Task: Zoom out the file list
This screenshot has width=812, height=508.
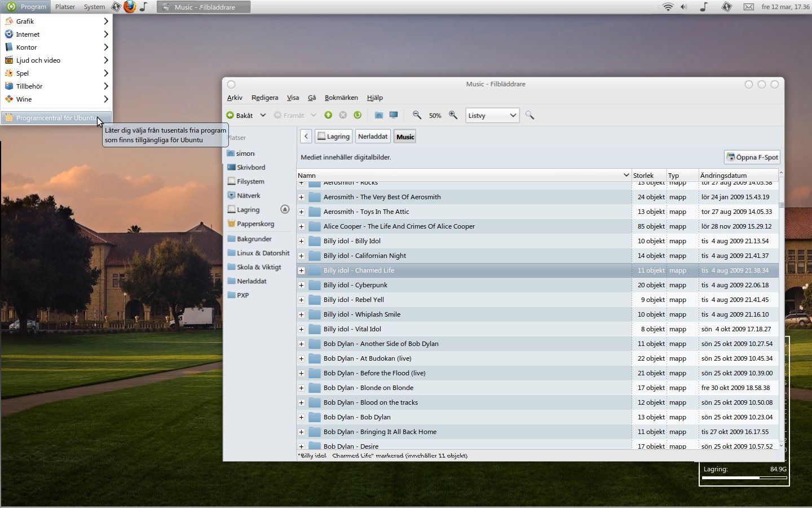Action: pos(417,115)
